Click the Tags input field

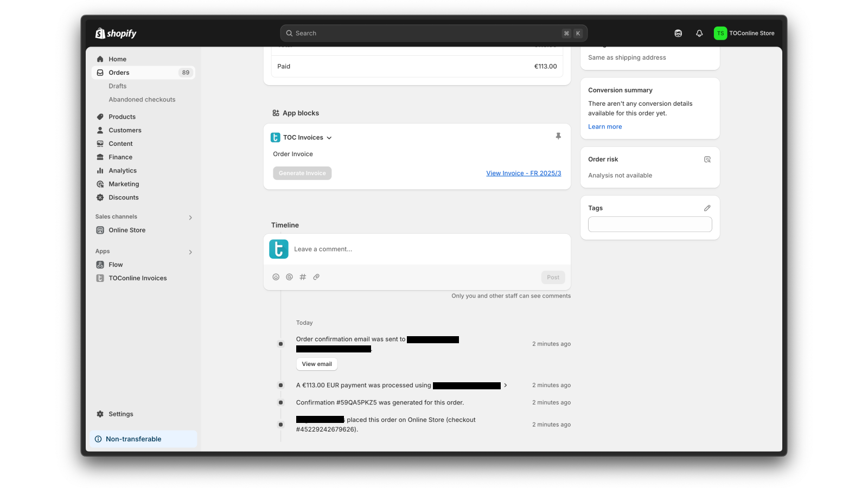650,224
